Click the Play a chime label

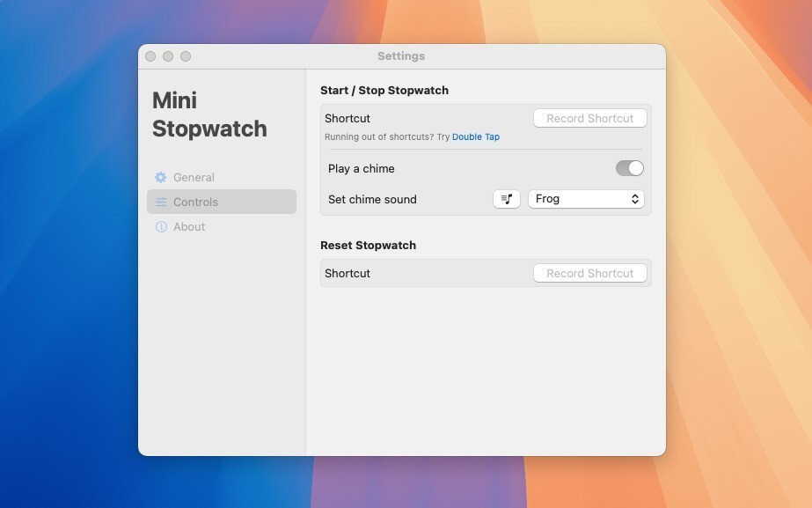coord(361,168)
